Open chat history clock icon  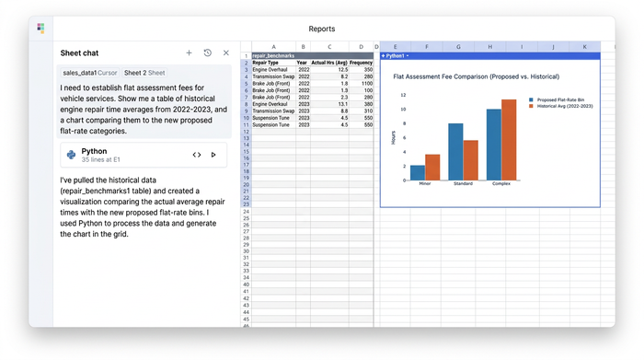click(x=207, y=52)
